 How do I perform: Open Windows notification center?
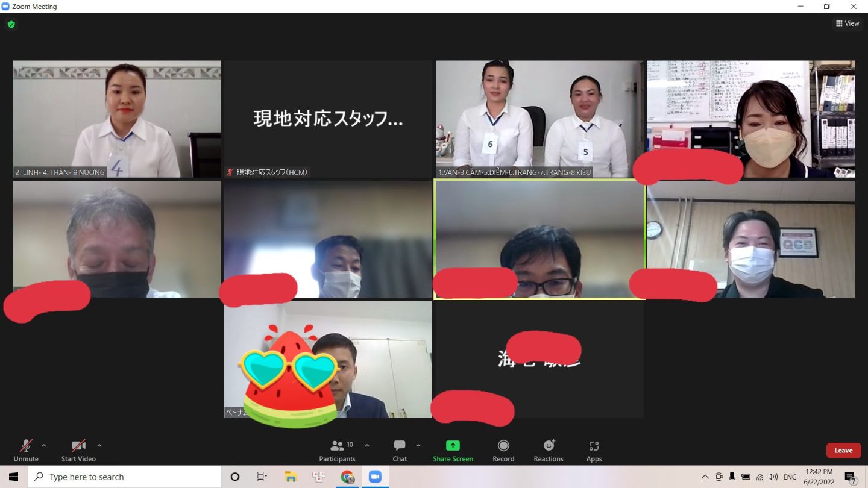[851, 477]
